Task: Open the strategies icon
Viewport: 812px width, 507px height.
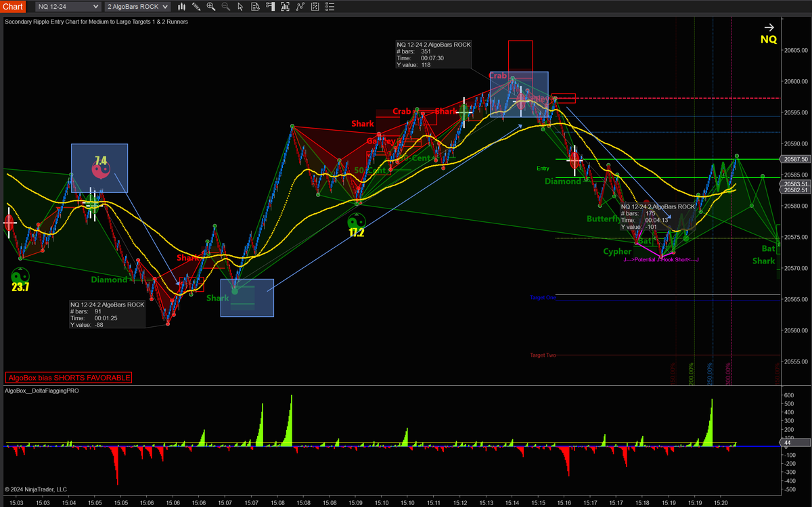Action: coord(316,7)
